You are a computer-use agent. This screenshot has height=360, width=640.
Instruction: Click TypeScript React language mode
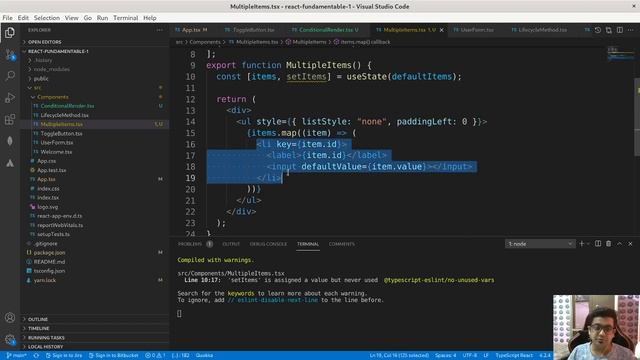tap(513, 356)
